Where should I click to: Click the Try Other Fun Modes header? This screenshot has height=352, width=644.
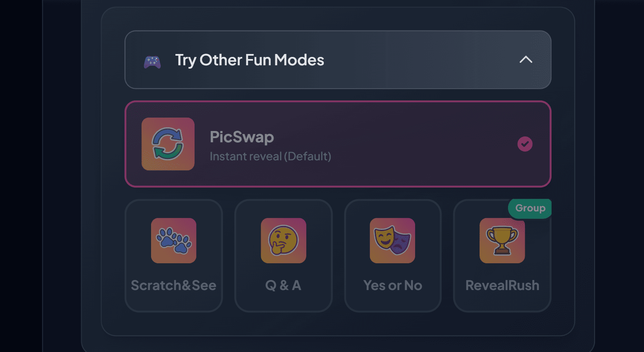[x=249, y=60]
